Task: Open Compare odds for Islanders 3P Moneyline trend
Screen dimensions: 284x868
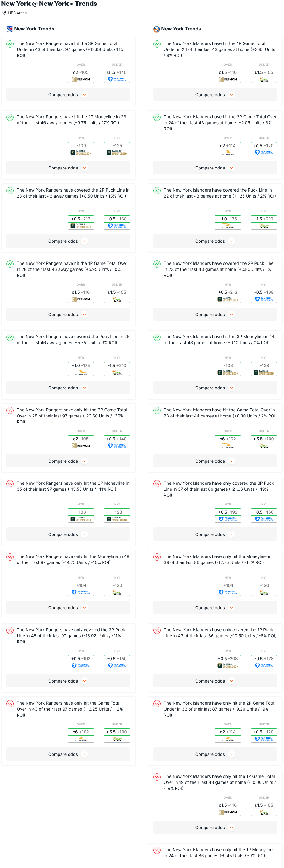Action: coord(215,388)
